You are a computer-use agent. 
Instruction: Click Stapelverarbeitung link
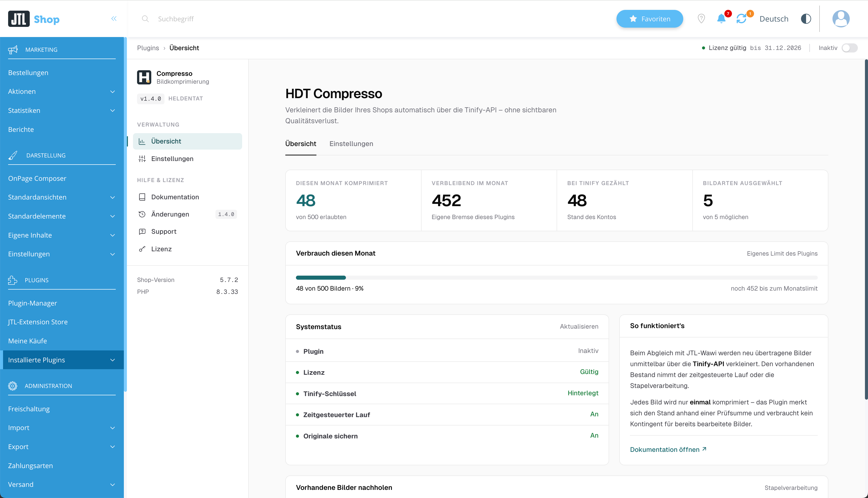(x=791, y=488)
